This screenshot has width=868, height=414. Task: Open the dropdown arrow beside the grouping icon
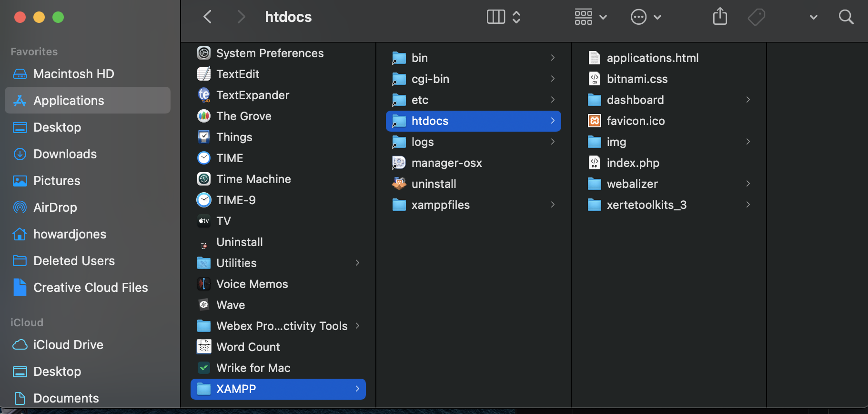[x=603, y=17]
